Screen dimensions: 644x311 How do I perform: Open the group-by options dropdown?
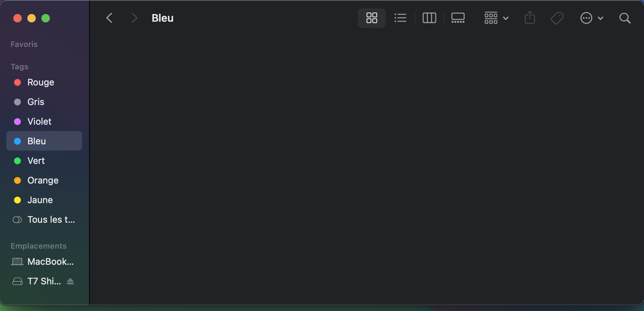[496, 18]
